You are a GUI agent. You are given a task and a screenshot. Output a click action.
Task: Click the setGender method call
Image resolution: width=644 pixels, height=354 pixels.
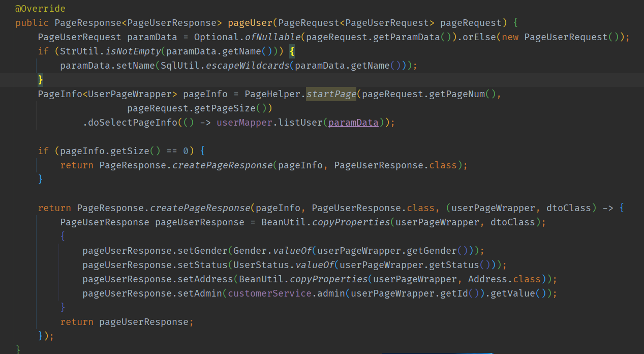(202, 251)
